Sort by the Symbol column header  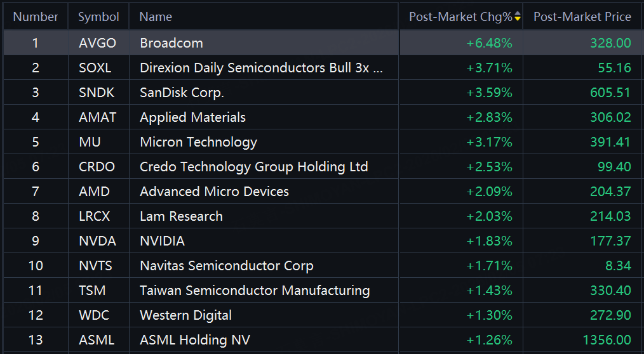(x=98, y=17)
